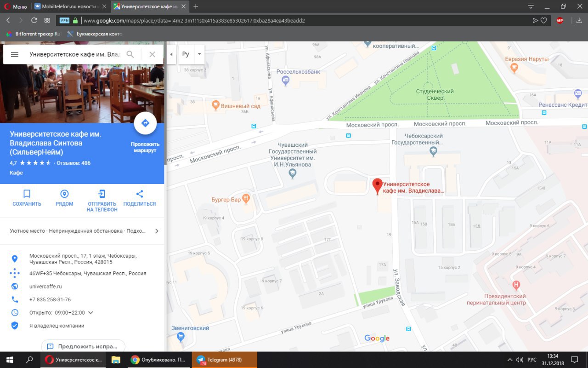Click Предложить исправление button

coord(83,346)
